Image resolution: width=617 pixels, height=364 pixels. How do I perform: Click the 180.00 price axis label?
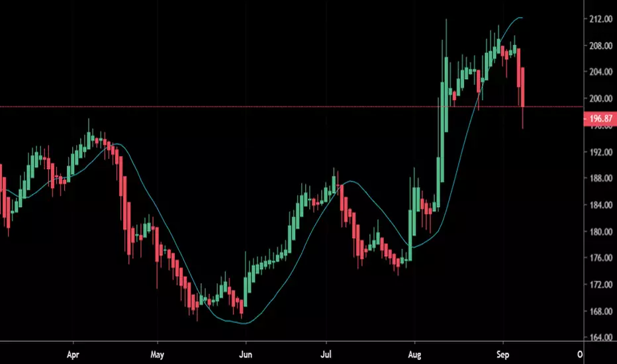pyautogui.click(x=601, y=232)
